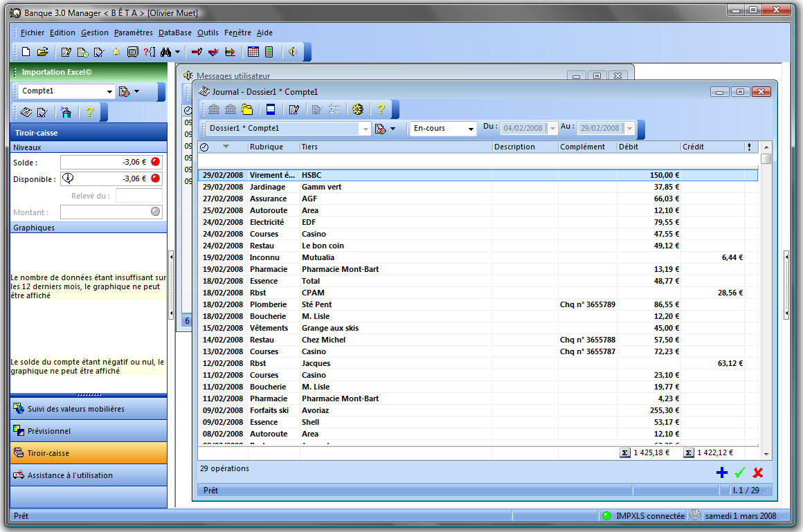This screenshot has height=532, width=803.
Task: Click the red X delete icon
Action: 758,473
